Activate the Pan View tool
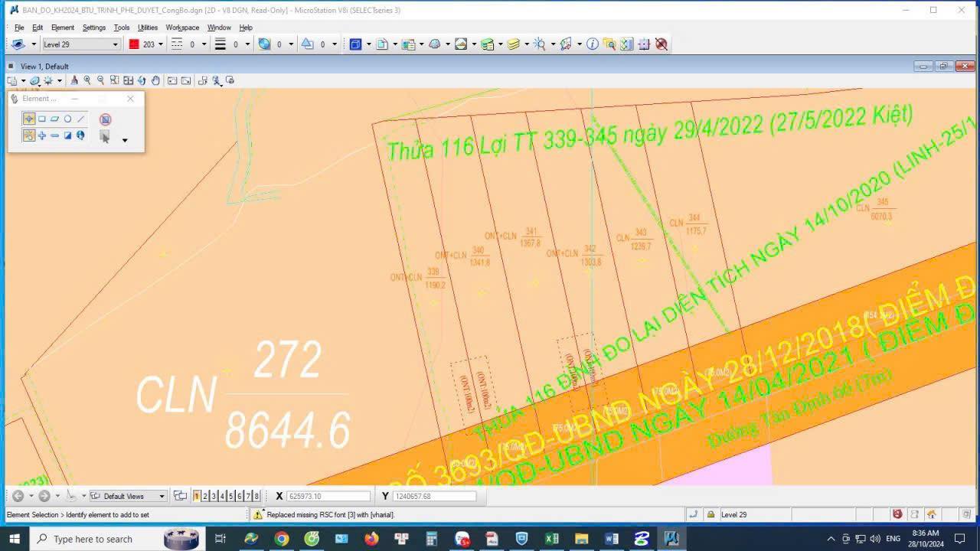Image resolution: width=980 pixels, height=551 pixels. pyautogui.click(x=155, y=80)
